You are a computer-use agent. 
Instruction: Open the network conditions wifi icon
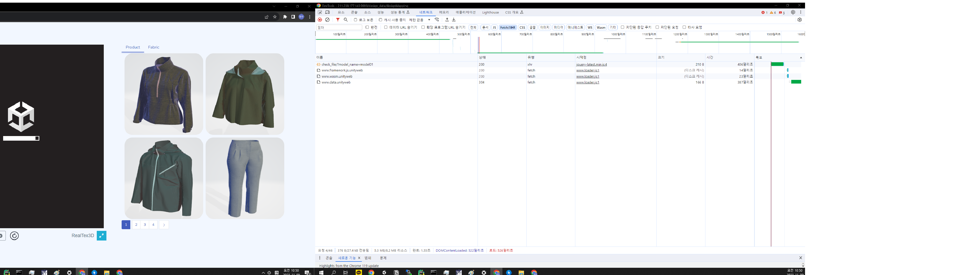437,20
